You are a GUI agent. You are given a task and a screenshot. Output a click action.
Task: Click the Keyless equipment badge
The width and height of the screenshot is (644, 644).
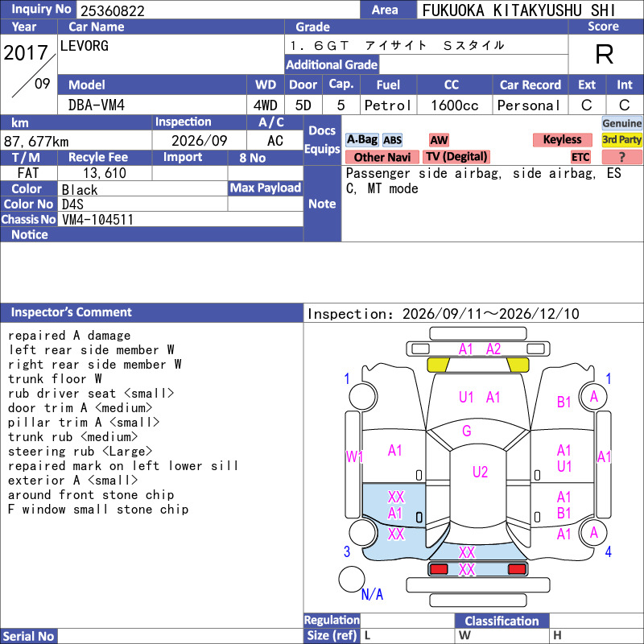pos(562,139)
